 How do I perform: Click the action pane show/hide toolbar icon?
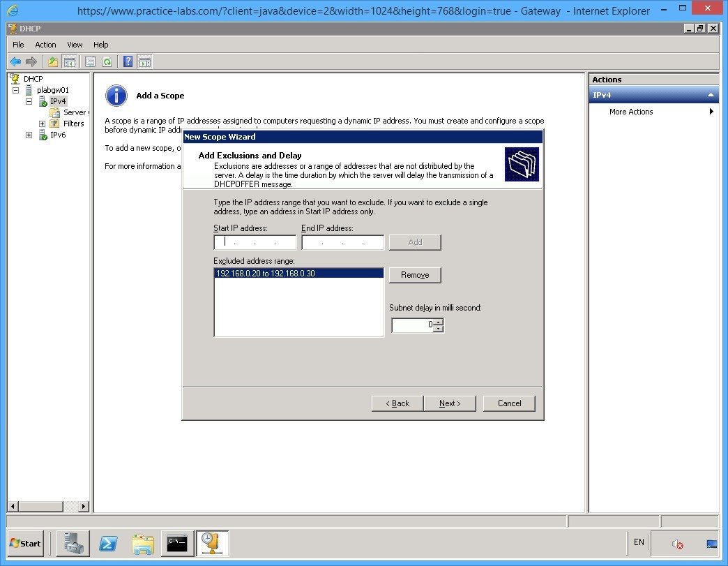(146, 61)
